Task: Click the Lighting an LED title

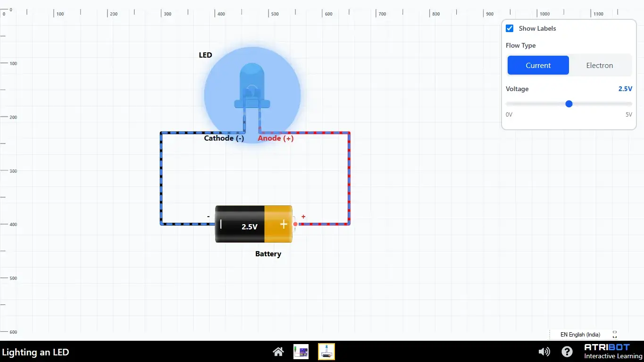Action: (35, 352)
